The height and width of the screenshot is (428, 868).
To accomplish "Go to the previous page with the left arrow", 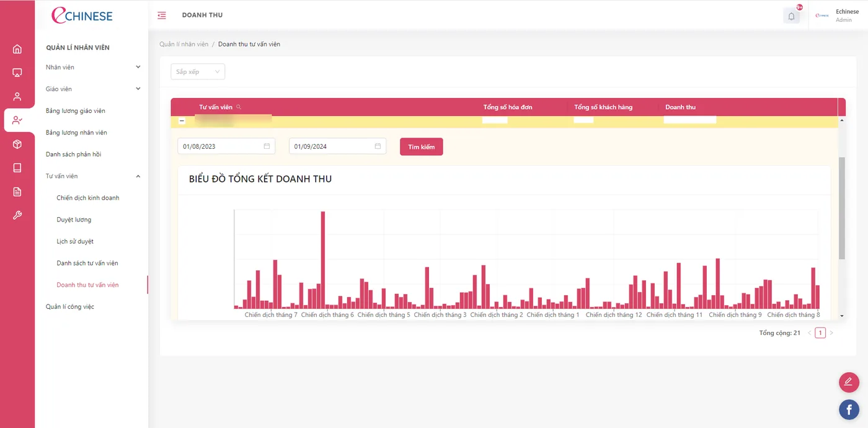I will 809,333.
